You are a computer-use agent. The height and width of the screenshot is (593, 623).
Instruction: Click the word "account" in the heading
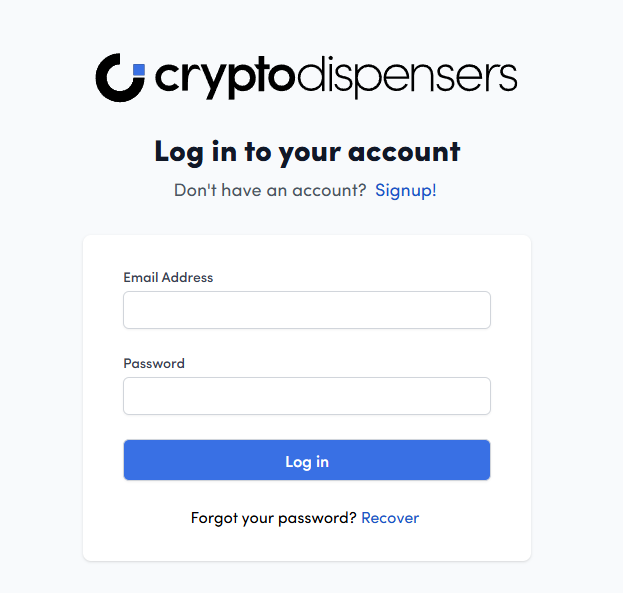coord(404,152)
